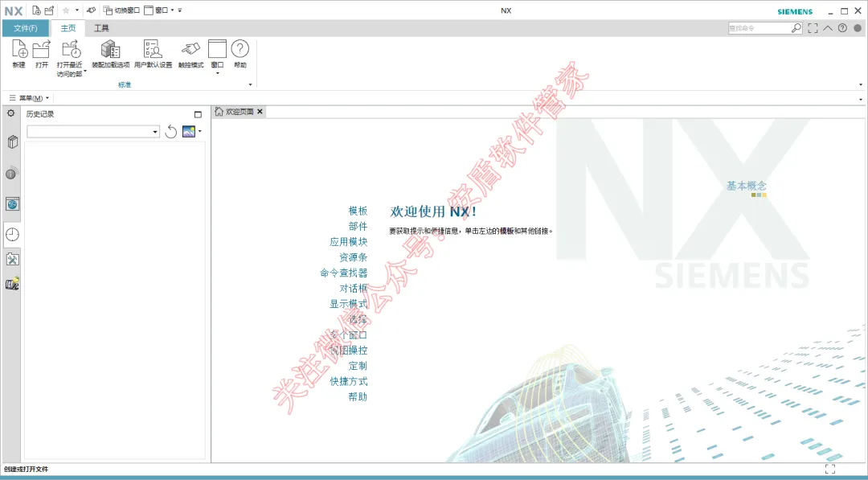This screenshot has height=480, width=868.
Task: Open the roles tab in resource bar
Action: point(12,285)
